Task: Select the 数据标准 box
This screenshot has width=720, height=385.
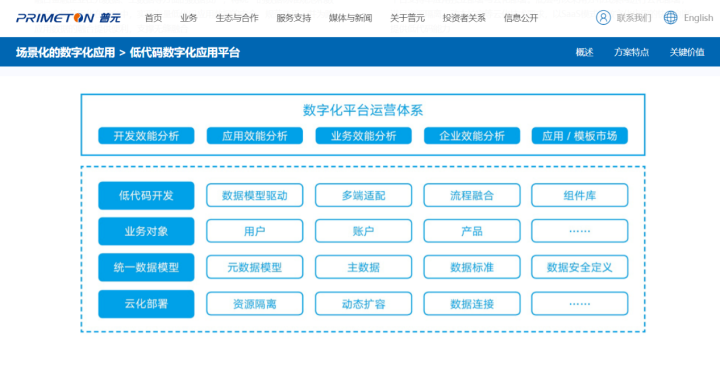Action: 472,267
